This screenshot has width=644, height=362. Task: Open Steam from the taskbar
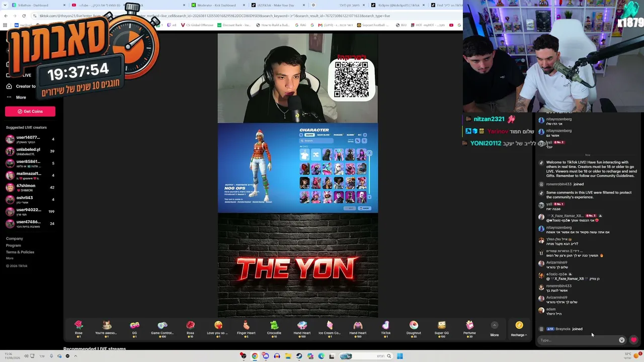click(x=299, y=356)
